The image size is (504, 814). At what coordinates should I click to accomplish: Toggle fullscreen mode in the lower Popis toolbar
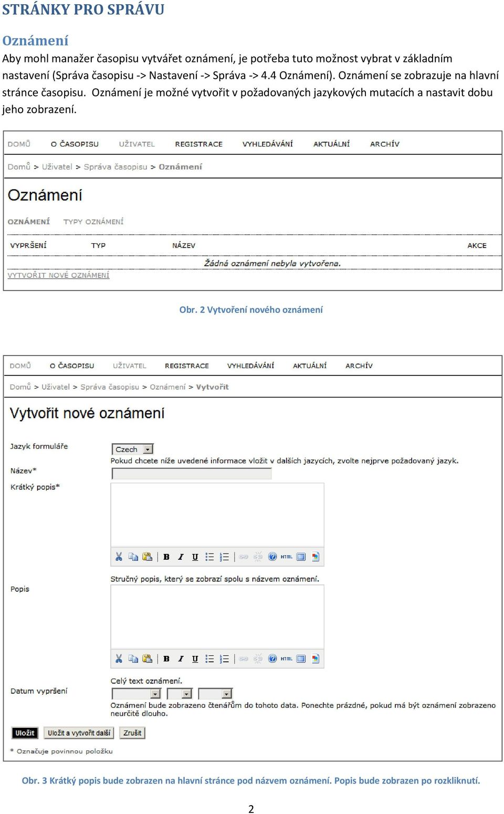pyautogui.click(x=301, y=659)
